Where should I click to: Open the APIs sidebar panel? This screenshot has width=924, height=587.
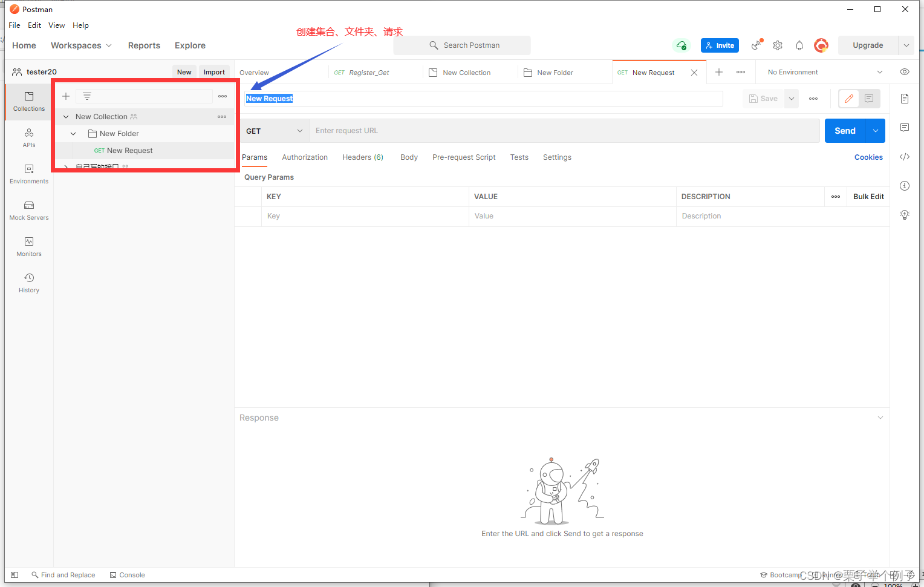tap(29, 138)
